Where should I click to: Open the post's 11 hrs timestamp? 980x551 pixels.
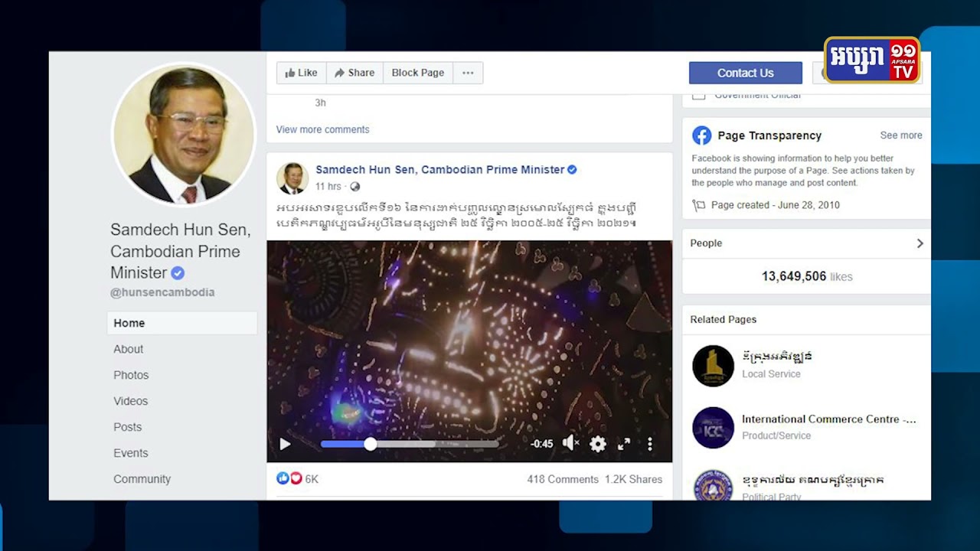328,187
